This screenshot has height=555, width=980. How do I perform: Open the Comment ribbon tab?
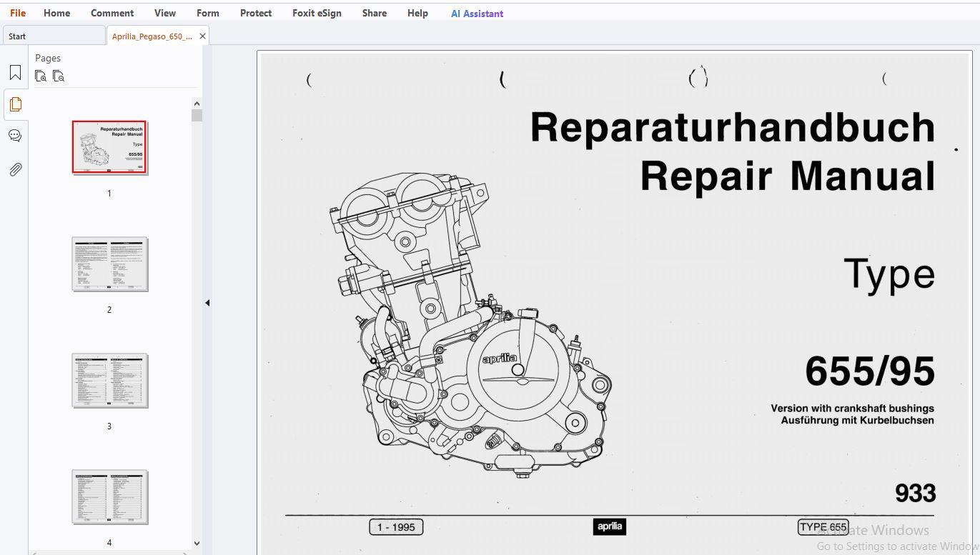point(112,13)
